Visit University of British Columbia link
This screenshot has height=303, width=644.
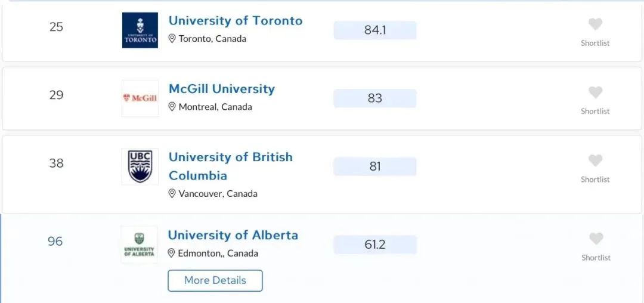click(x=230, y=166)
